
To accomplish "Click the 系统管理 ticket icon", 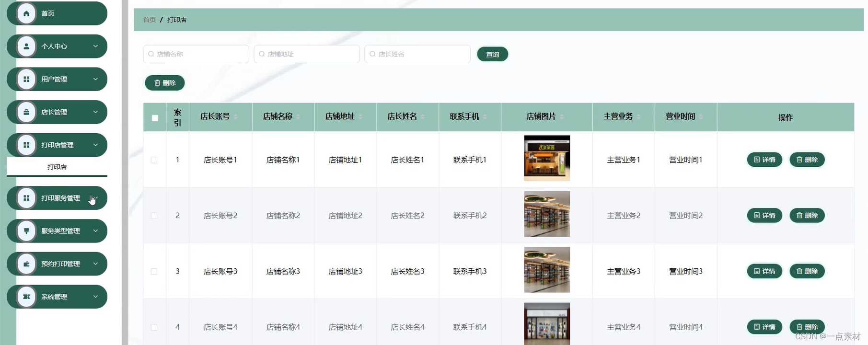I will click(x=26, y=297).
